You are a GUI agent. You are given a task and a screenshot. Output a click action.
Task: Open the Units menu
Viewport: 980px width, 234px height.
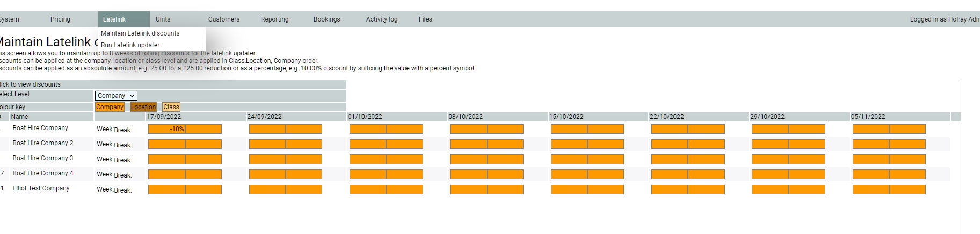click(163, 19)
